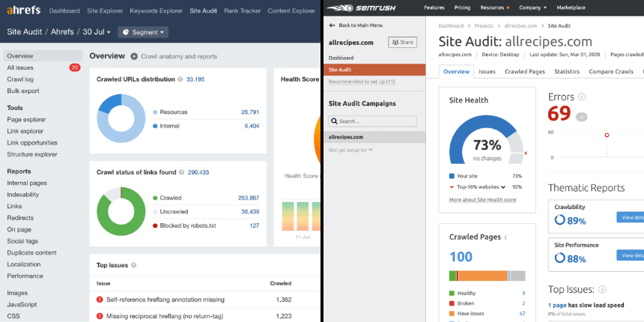Click the play icon beside Crawl anatomy and reports
Viewport: 644px width, 322px height.
coord(134,56)
